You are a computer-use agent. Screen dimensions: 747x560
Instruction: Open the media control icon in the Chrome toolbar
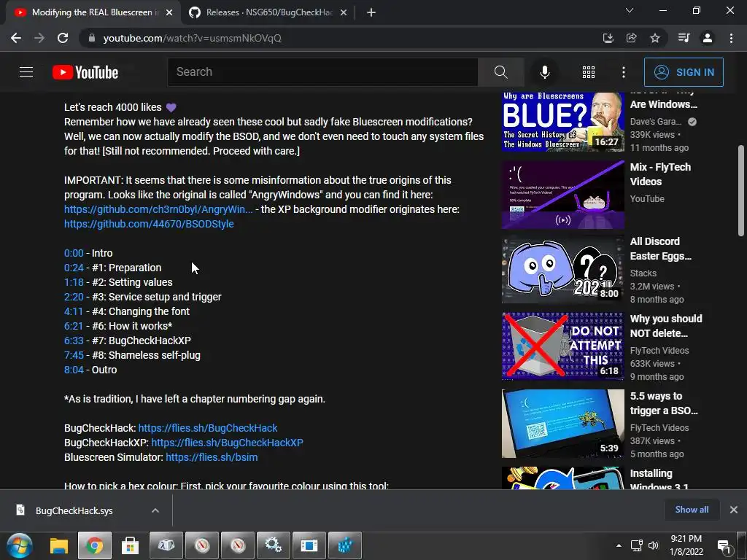[684, 38]
